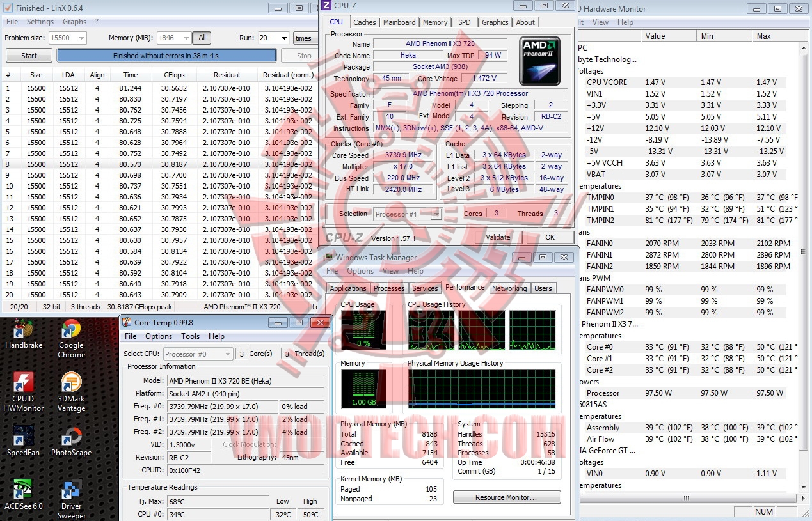Click the 3 threads entry in the LinX status bar

[x=84, y=307]
